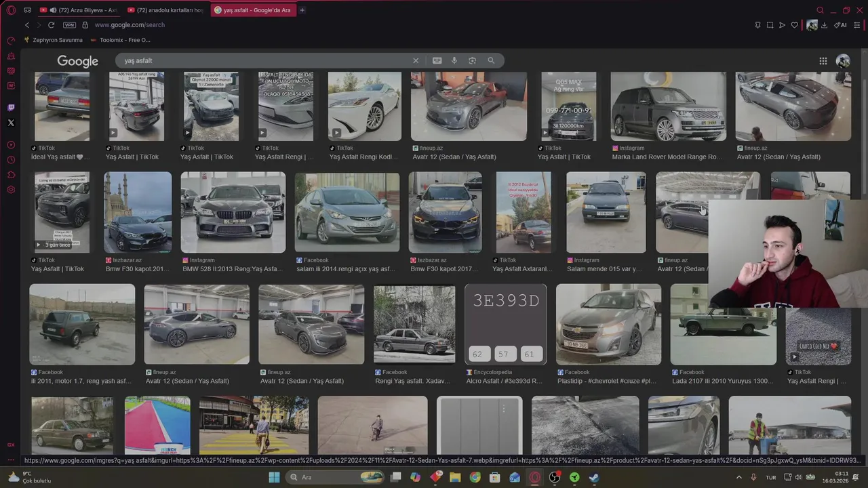Click the pinboard pin icon in toolbar
The width and height of the screenshot is (868, 488).
[x=757, y=25]
